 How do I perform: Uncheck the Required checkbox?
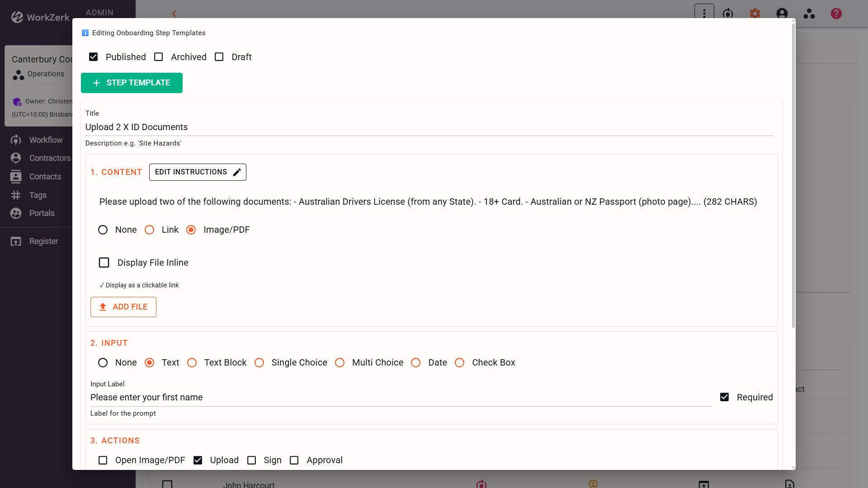coord(724,397)
